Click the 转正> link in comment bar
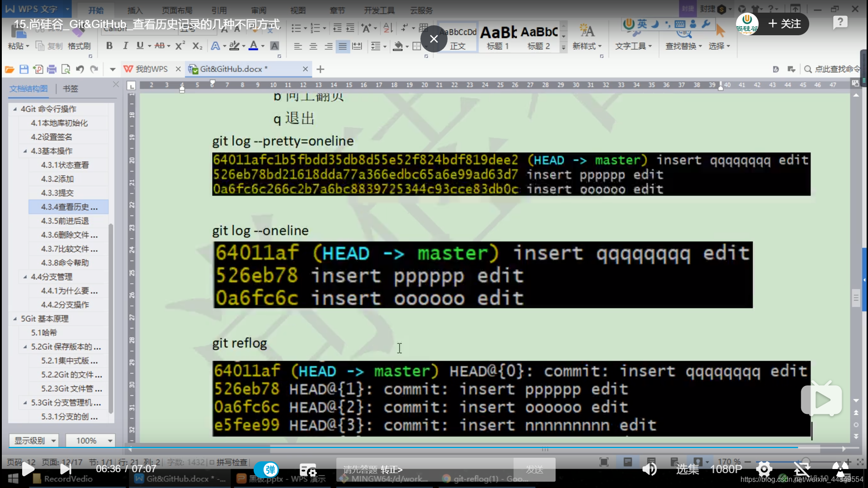 pos(392,470)
